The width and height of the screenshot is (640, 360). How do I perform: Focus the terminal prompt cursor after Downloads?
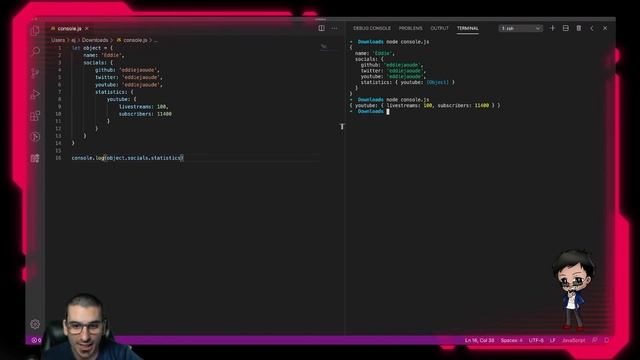coord(388,111)
